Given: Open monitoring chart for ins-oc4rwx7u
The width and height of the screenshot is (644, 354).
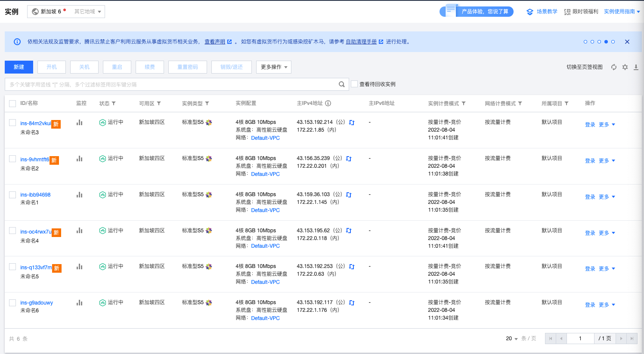Looking at the screenshot, I should 79,231.
